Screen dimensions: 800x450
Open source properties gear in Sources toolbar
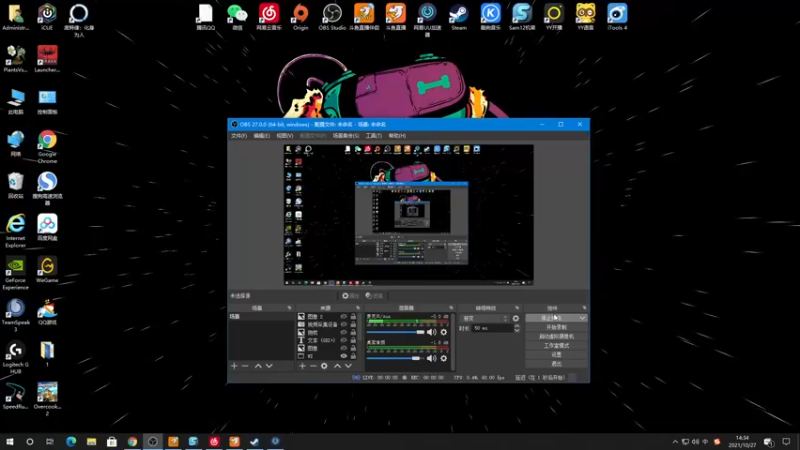[324, 366]
